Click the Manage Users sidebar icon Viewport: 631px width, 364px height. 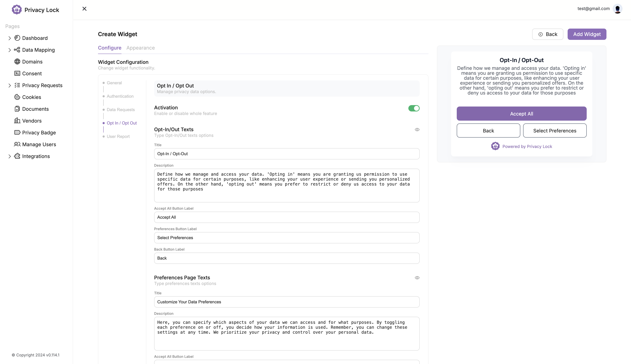point(16,144)
